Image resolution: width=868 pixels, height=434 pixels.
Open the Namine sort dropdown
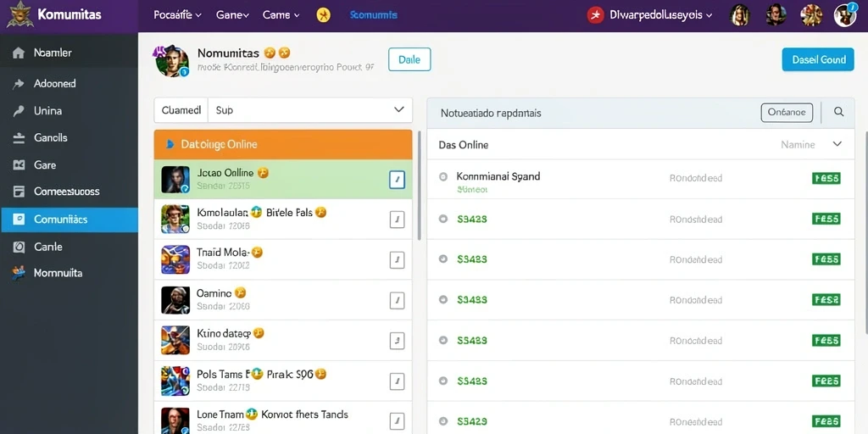[x=837, y=144]
